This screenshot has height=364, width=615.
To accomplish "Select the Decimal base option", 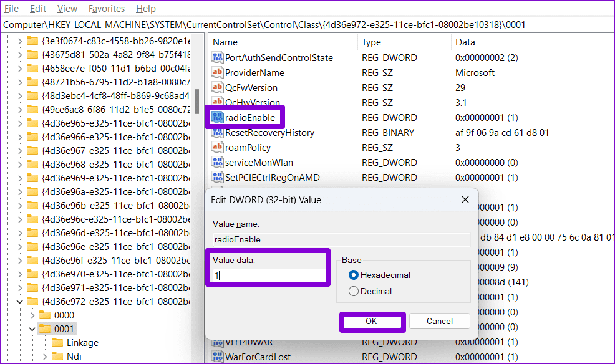I will pos(354,291).
